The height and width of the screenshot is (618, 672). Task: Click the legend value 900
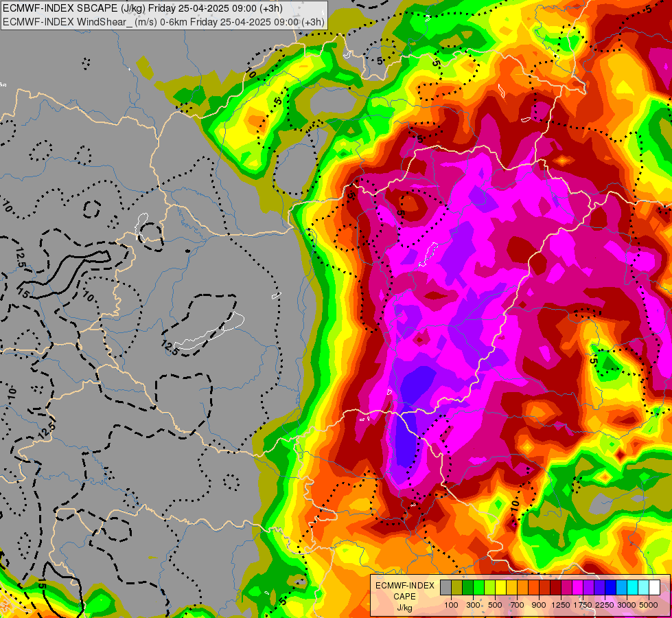[x=539, y=605]
